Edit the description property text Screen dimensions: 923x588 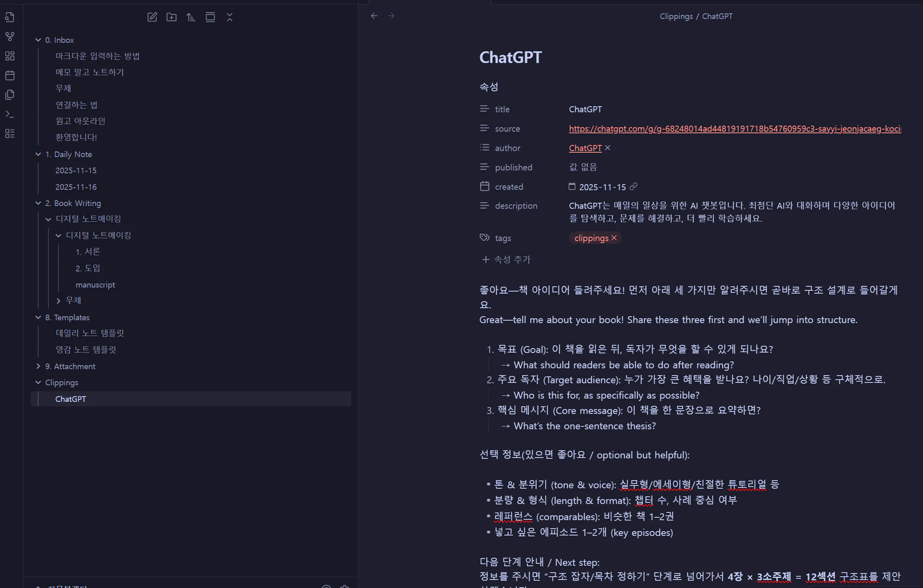732,212
